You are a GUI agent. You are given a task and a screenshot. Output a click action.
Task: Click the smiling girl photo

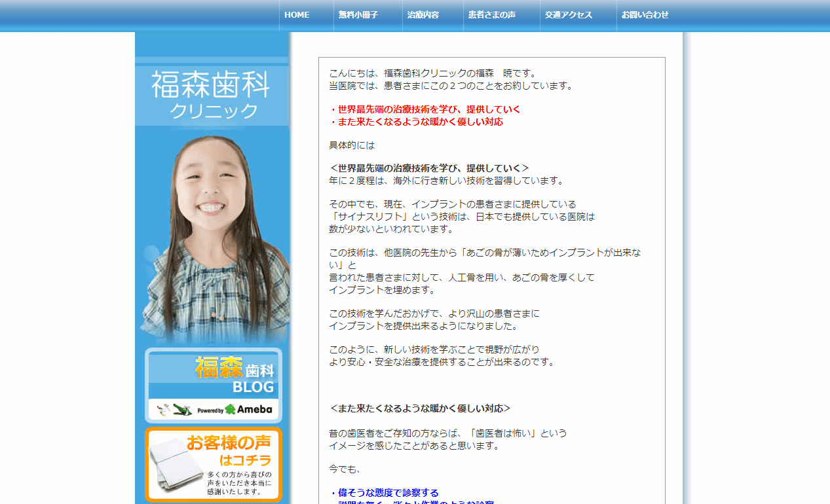(x=212, y=236)
